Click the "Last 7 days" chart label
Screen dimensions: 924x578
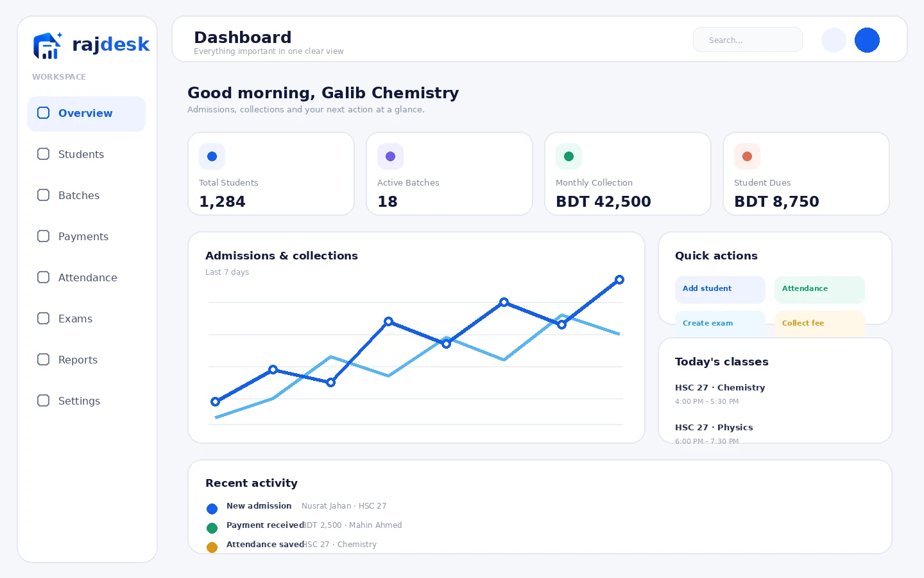click(x=227, y=272)
